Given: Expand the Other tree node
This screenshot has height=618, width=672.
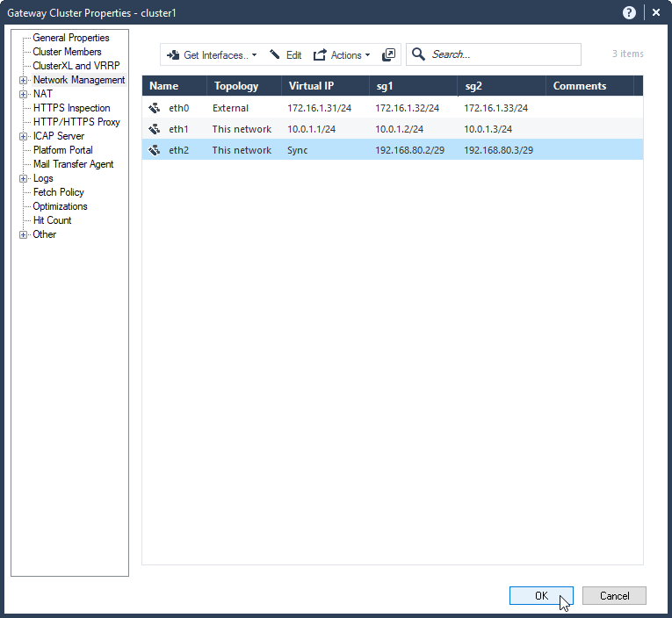Looking at the screenshot, I should tap(23, 234).
